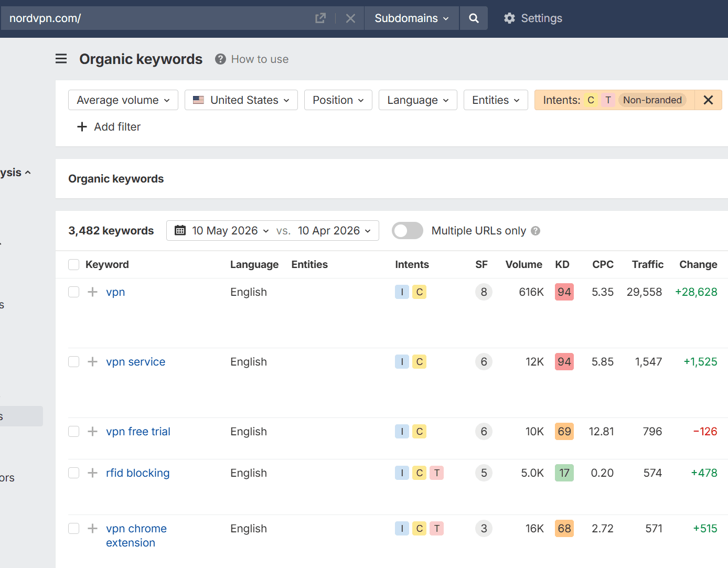Click the SF badge 6 for vpn free trial
Screen dimensions: 728x568
(484, 432)
